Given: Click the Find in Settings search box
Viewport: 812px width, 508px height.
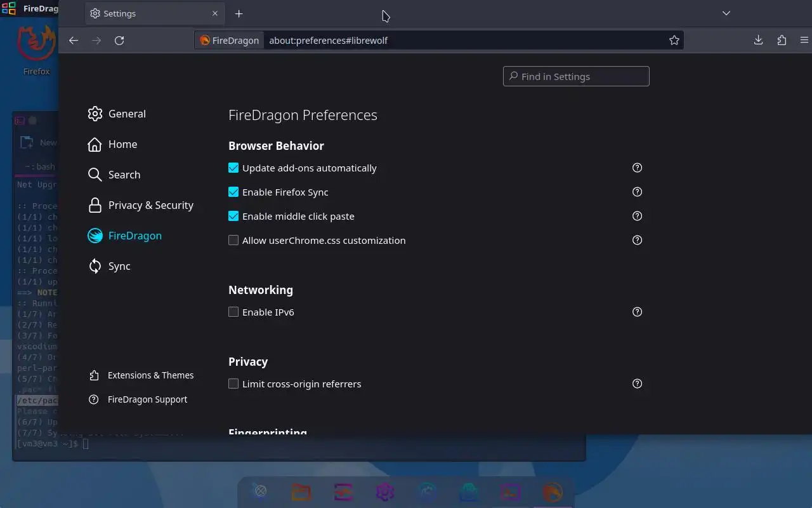Looking at the screenshot, I should [x=576, y=76].
